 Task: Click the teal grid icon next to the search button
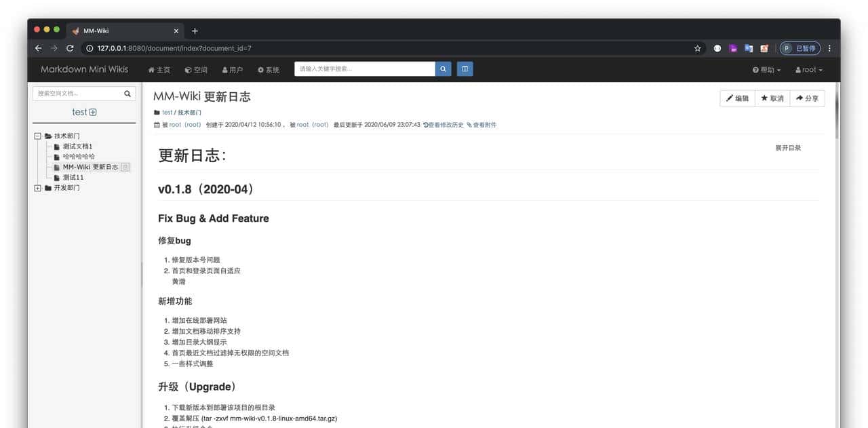(x=465, y=69)
